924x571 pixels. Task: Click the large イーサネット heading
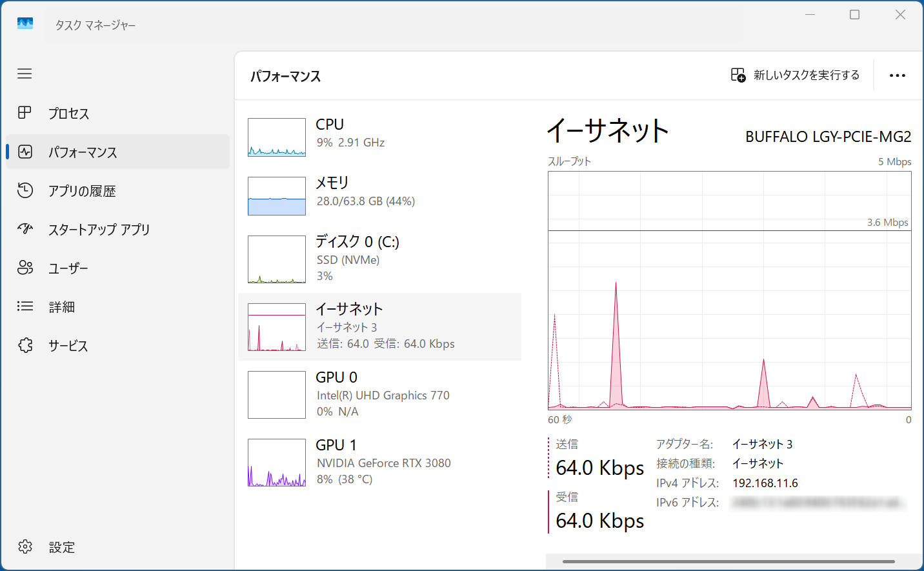(608, 131)
